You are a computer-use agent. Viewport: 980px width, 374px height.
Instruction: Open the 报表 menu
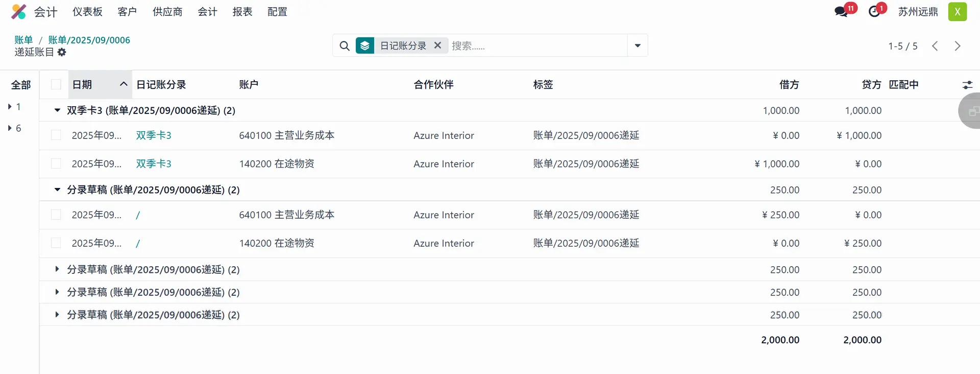[x=242, y=12]
